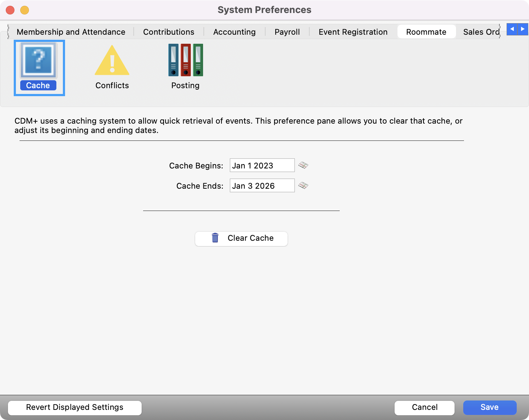529x420 pixels.
Task: Open calendar picker beside Cache Begins
Action: tap(303, 165)
